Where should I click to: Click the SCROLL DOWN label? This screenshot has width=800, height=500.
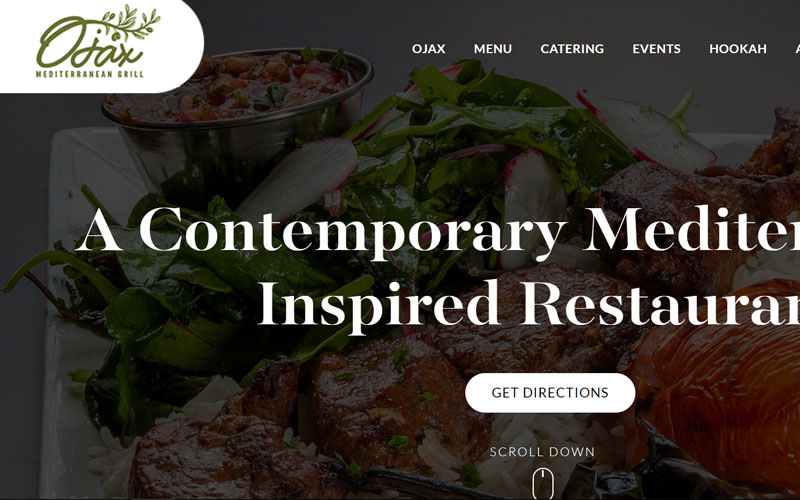[542, 452]
